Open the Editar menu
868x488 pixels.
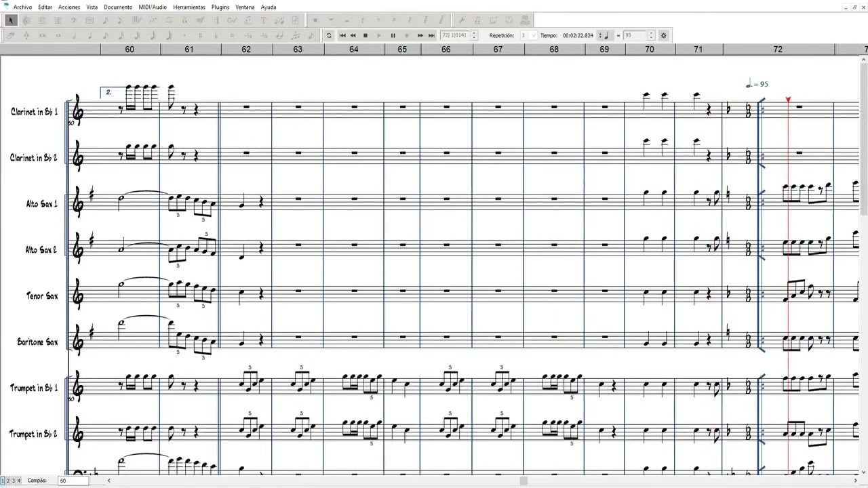pos(45,7)
